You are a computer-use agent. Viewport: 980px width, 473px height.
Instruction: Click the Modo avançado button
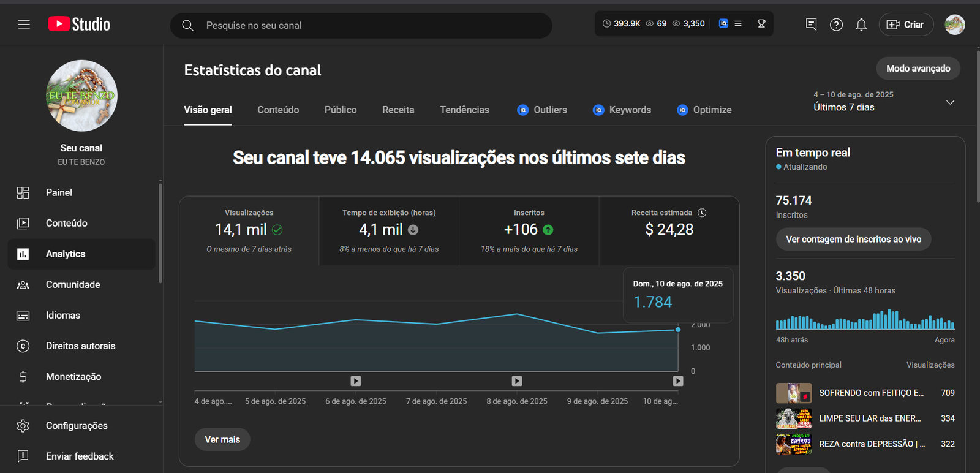pyautogui.click(x=918, y=69)
